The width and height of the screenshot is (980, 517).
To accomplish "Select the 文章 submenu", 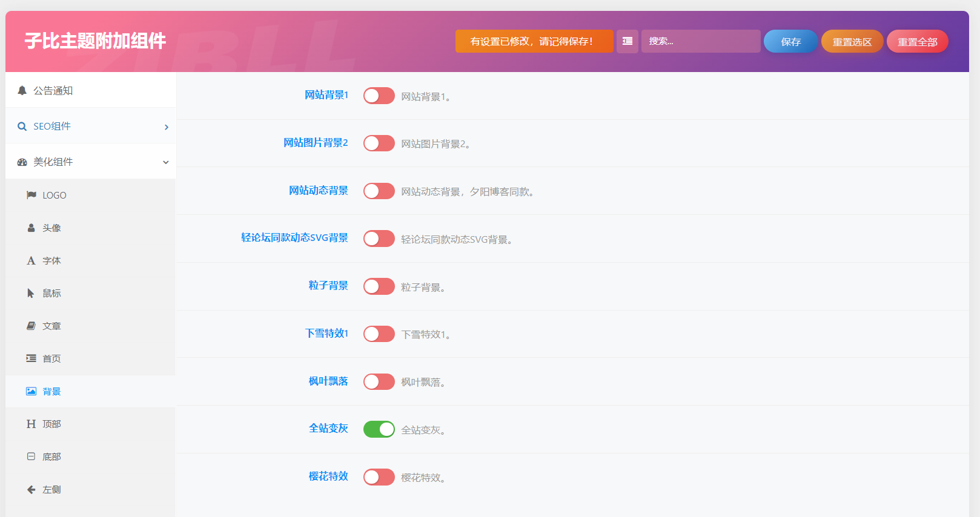I will click(x=91, y=326).
